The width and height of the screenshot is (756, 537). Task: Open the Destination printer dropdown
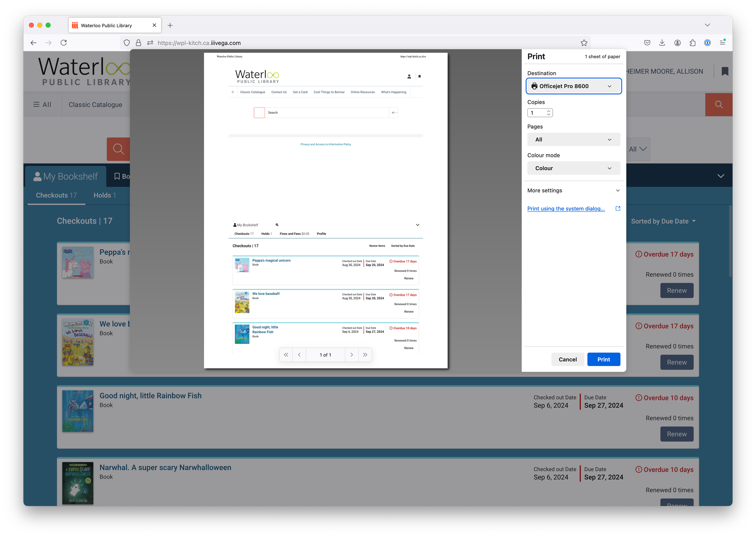pos(574,86)
